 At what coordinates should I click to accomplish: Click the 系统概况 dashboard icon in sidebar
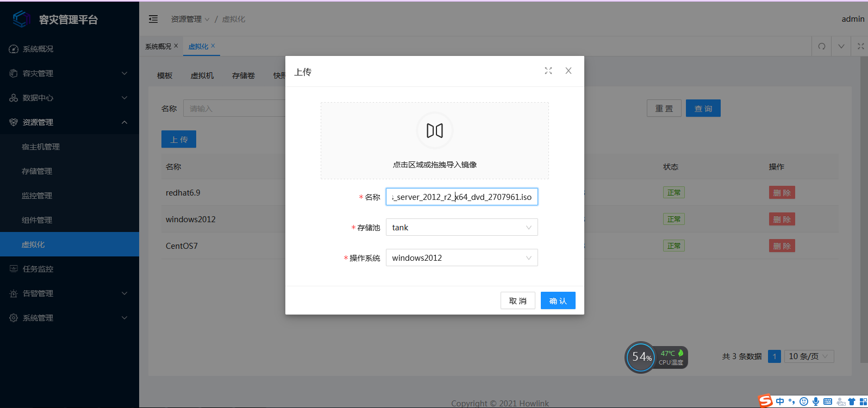pyautogui.click(x=14, y=49)
